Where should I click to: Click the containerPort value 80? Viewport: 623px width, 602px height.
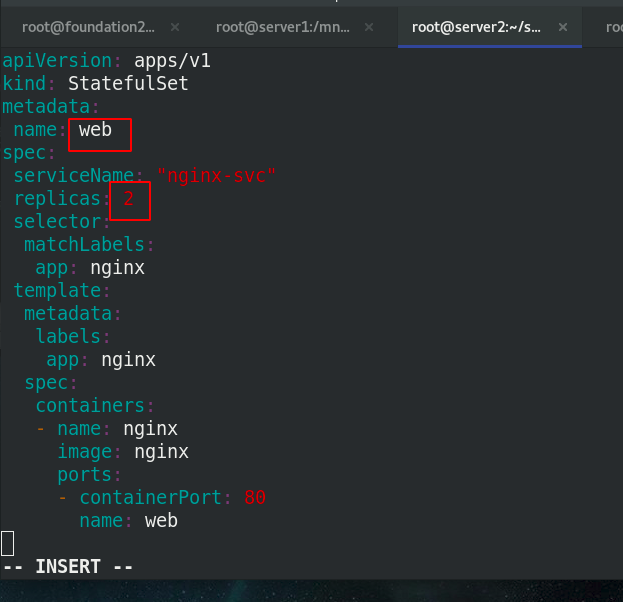255,497
